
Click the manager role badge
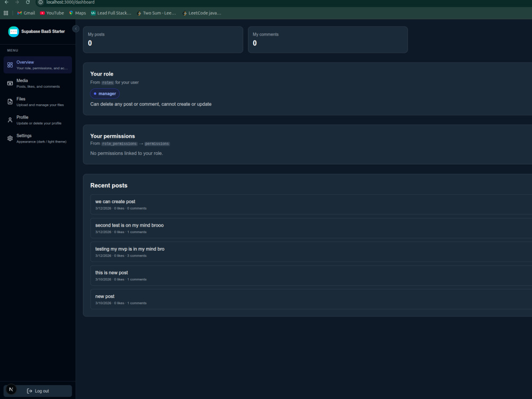pos(105,94)
